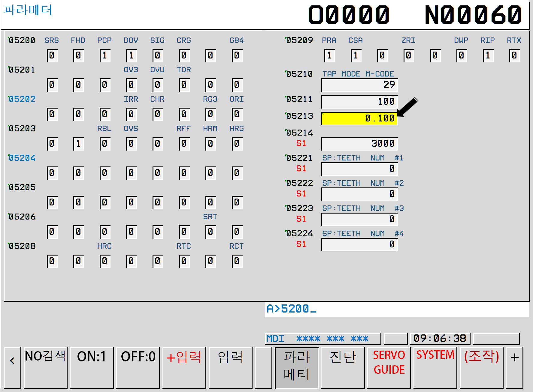Toggle the OVS bit of parameter 05203

(x=131, y=144)
